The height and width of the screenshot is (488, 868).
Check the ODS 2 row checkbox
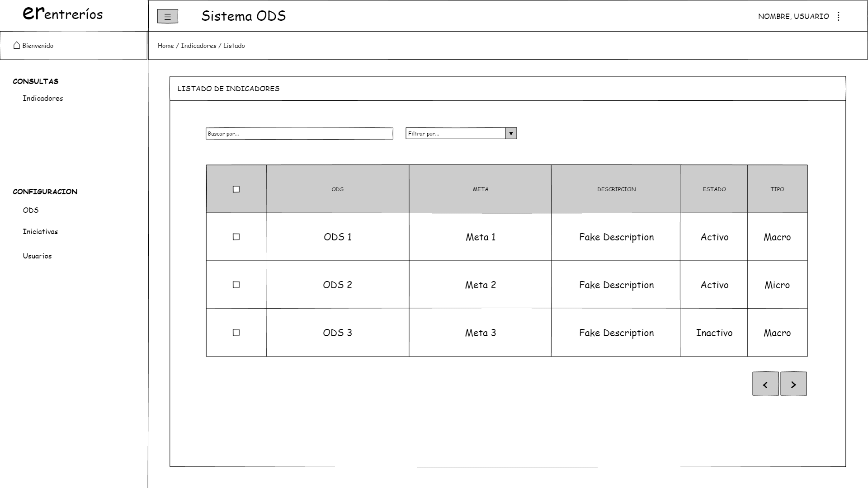coord(236,285)
